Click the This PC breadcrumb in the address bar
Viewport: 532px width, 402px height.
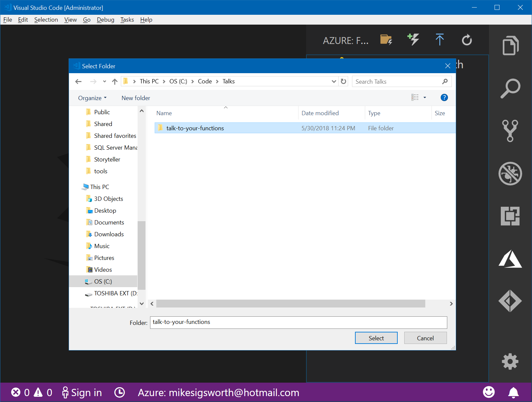[149, 81]
